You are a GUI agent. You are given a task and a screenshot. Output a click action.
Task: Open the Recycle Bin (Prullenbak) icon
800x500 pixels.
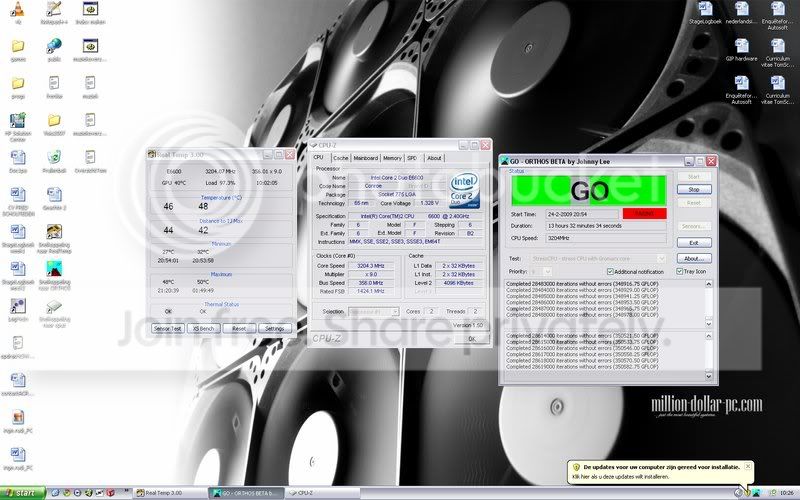click(x=54, y=157)
